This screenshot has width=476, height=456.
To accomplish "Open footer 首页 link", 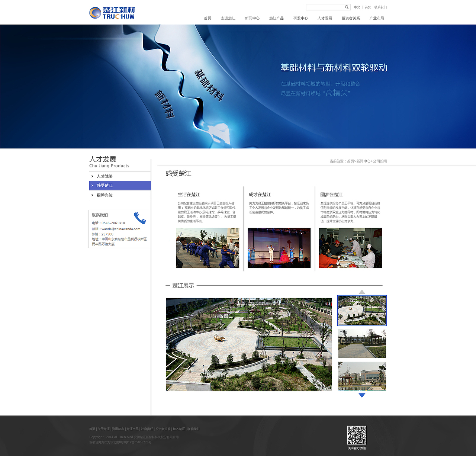I will [92, 429].
